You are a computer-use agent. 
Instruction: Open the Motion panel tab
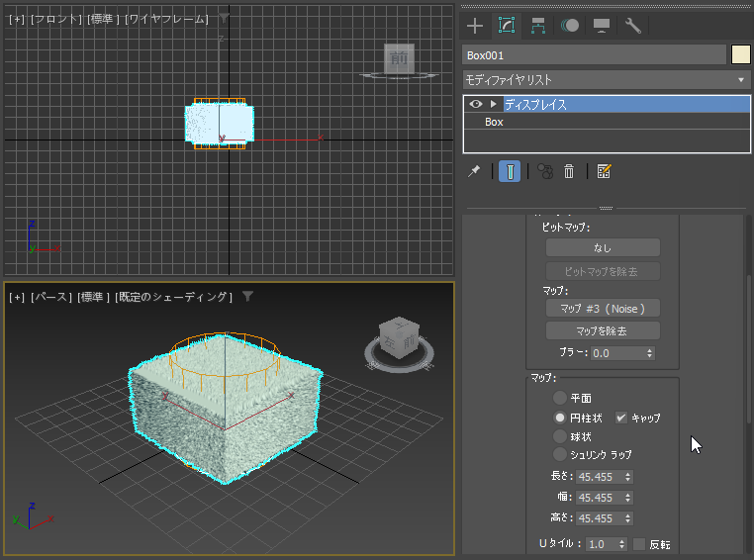point(570,26)
